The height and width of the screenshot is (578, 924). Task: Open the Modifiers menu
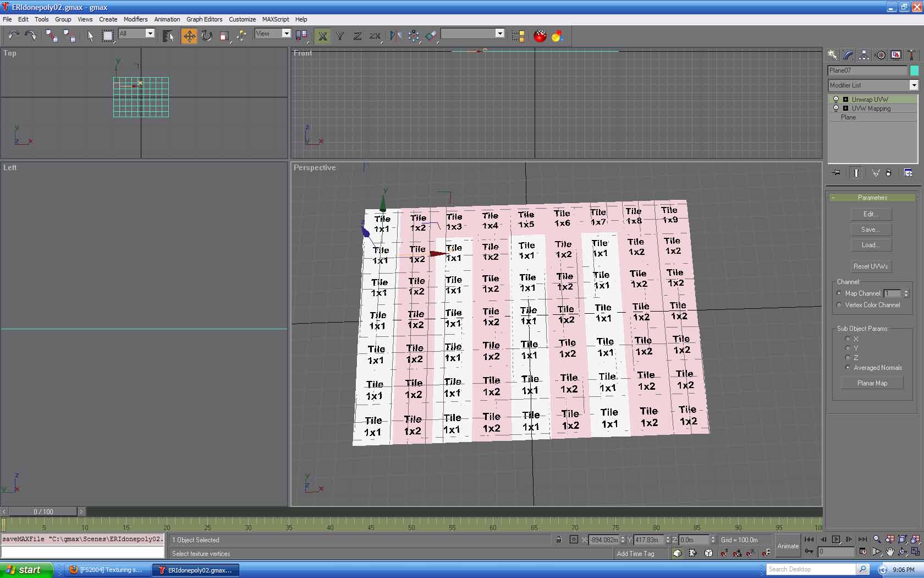point(135,19)
